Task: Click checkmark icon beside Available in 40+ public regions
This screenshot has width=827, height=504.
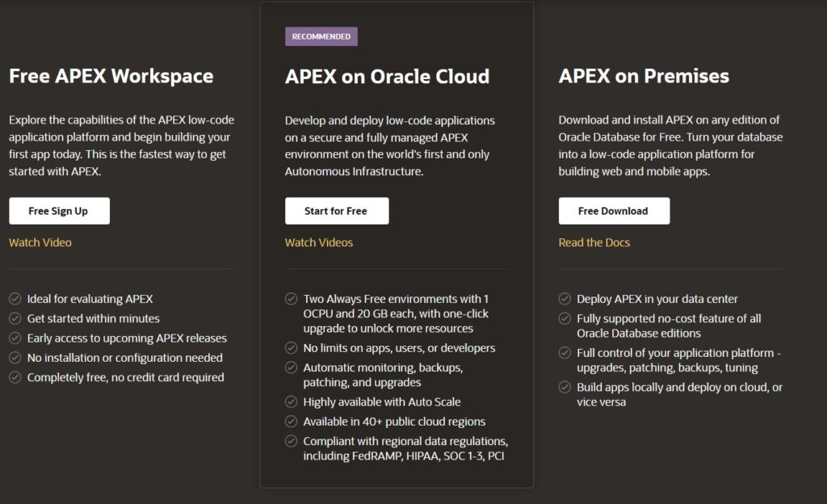Action: pyautogui.click(x=291, y=422)
